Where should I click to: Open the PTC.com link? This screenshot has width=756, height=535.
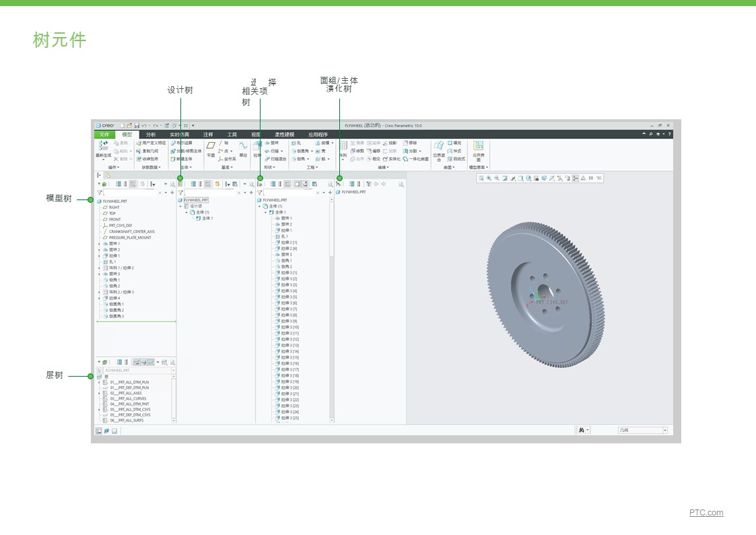click(706, 513)
